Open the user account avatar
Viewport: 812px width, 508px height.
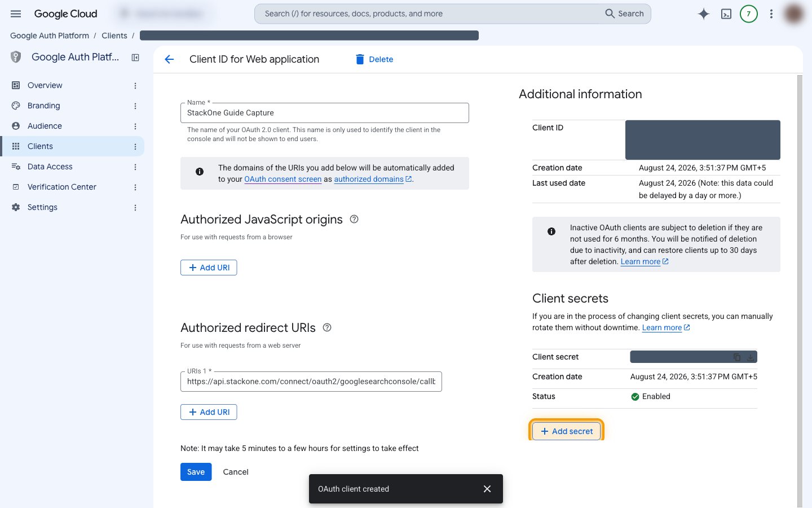(794, 14)
